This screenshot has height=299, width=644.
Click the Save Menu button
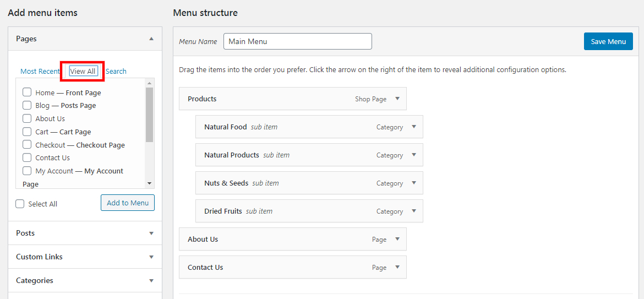(x=608, y=41)
